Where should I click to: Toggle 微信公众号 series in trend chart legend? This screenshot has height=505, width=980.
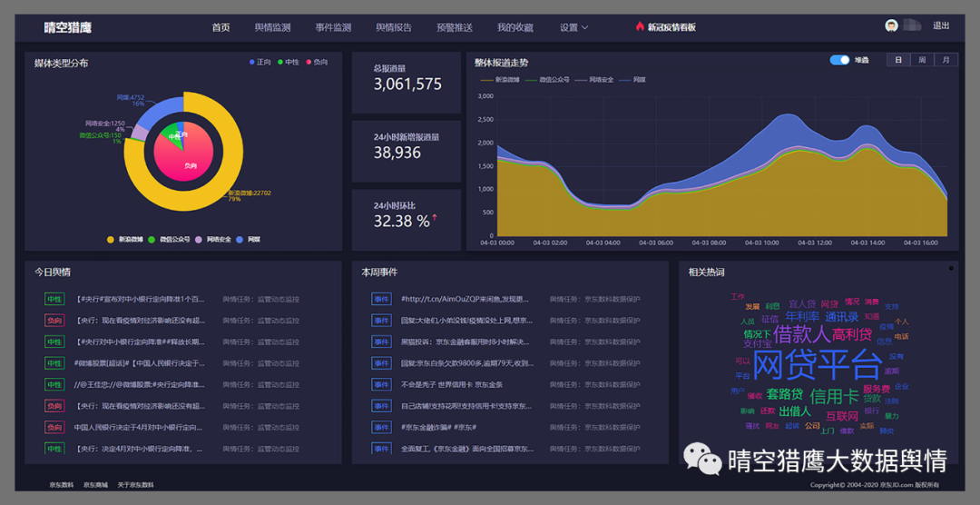(x=547, y=79)
